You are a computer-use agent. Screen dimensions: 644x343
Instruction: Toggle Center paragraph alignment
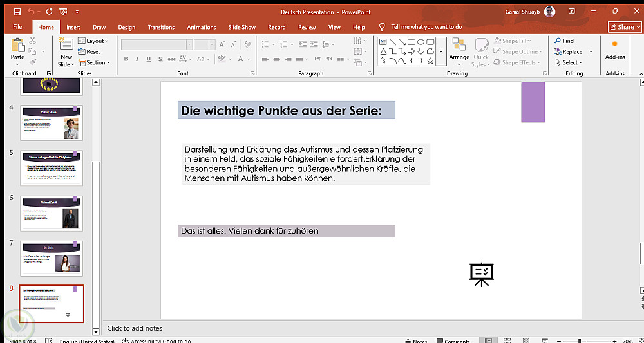coord(276,59)
